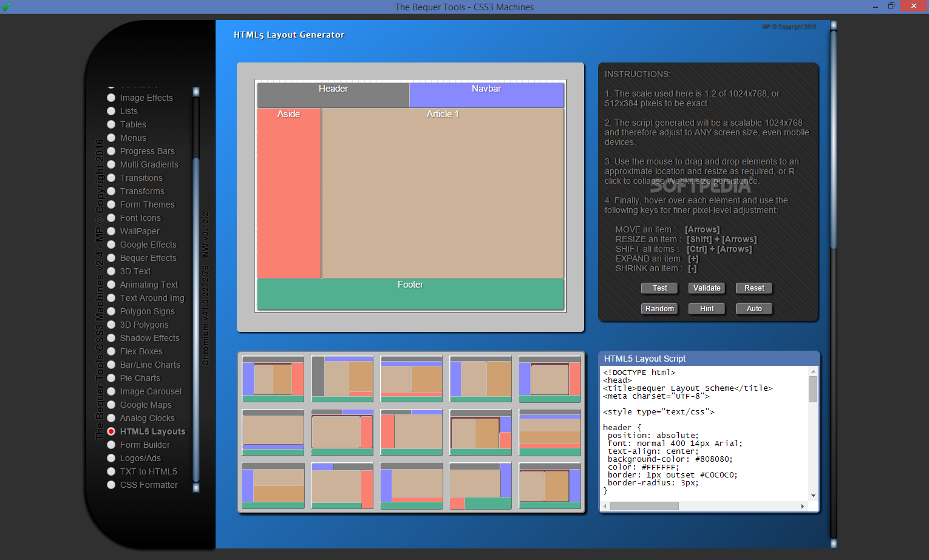Switch to the CSS Formatter tool
The image size is (929, 560).
tap(111, 485)
